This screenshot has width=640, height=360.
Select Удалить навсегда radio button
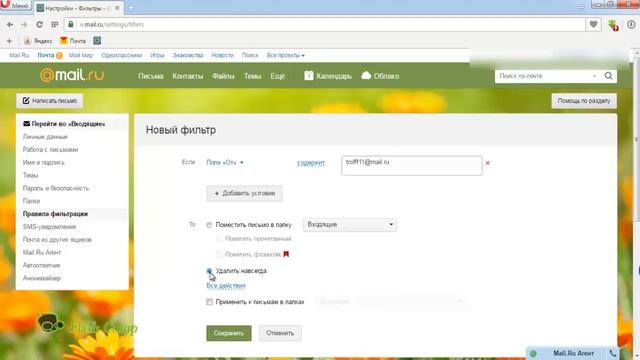(209, 271)
